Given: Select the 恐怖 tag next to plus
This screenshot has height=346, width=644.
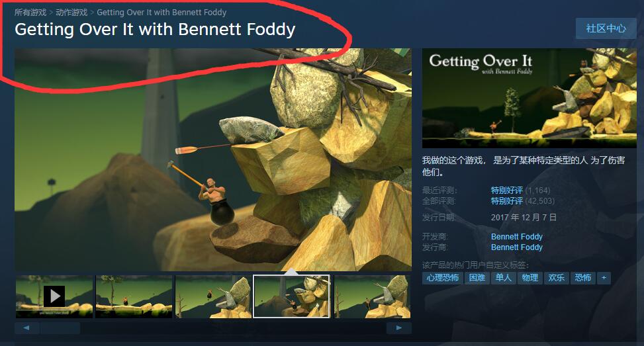Looking at the screenshot, I should [x=583, y=278].
